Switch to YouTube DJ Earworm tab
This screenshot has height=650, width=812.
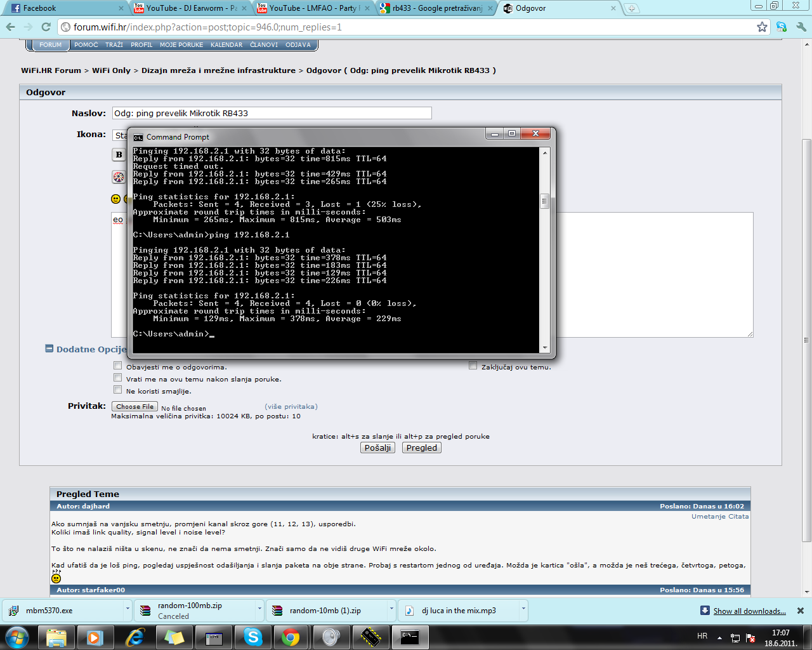point(189,8)
